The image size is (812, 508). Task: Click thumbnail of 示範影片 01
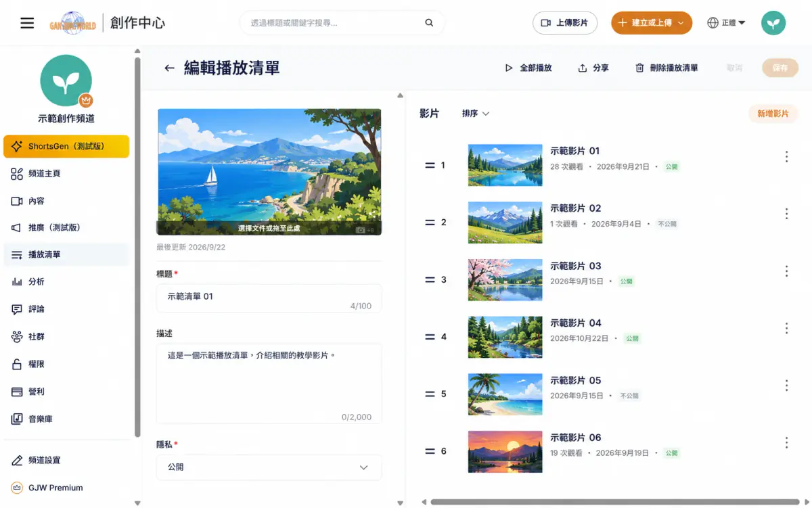(x=505, y=165)
